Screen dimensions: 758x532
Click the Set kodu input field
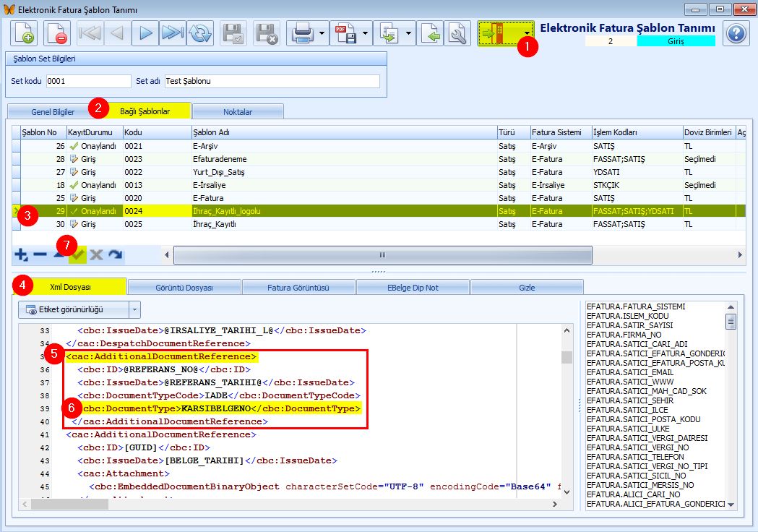point(88,81)
